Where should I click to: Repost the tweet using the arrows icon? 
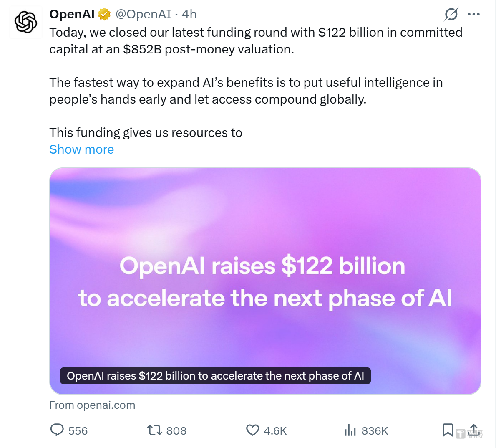point(154,430)
